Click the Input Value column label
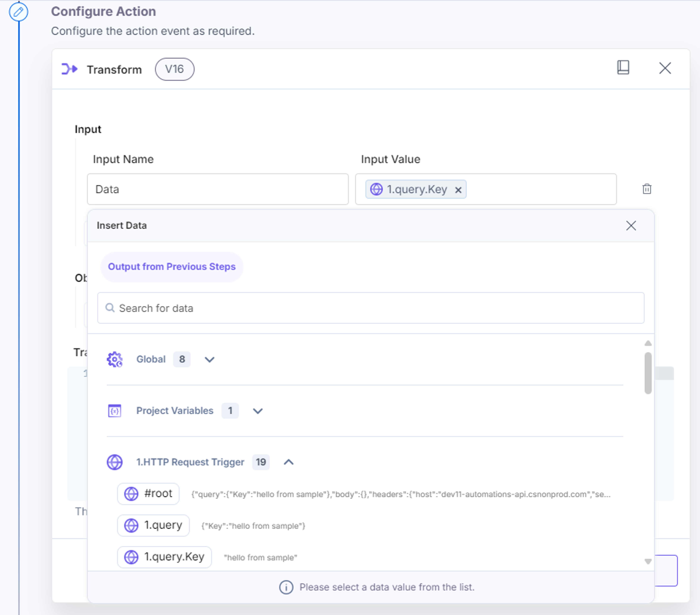700x615 pixels. 390,159
